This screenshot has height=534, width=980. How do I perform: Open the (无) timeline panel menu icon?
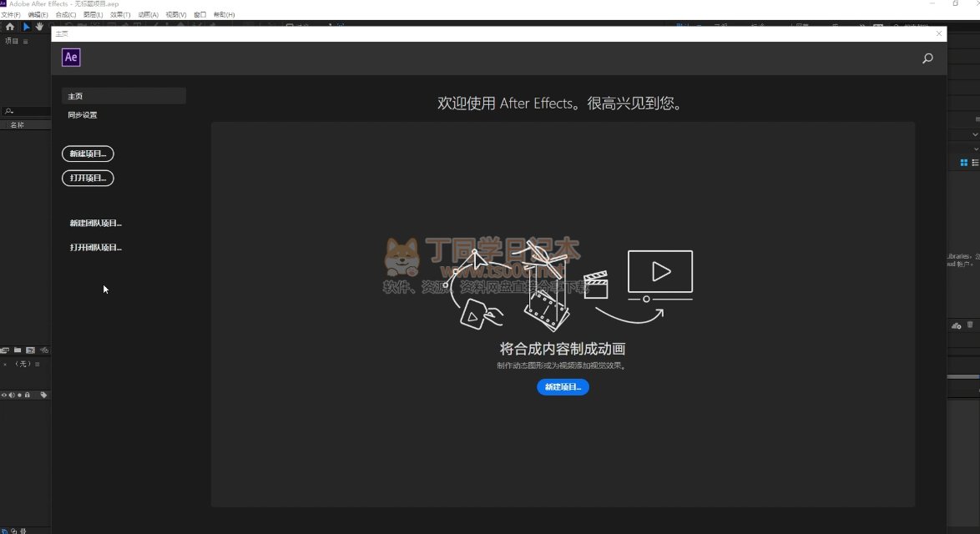(38, 364)
